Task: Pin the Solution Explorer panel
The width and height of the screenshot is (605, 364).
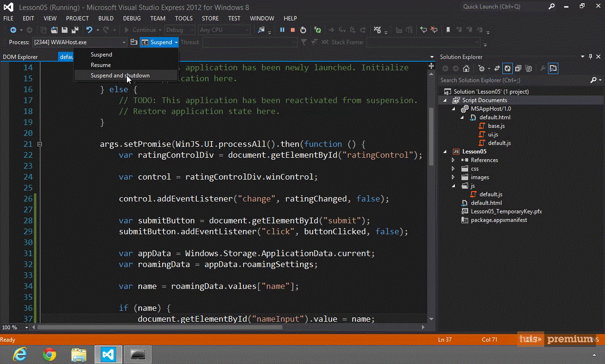Action: (591, 57)
